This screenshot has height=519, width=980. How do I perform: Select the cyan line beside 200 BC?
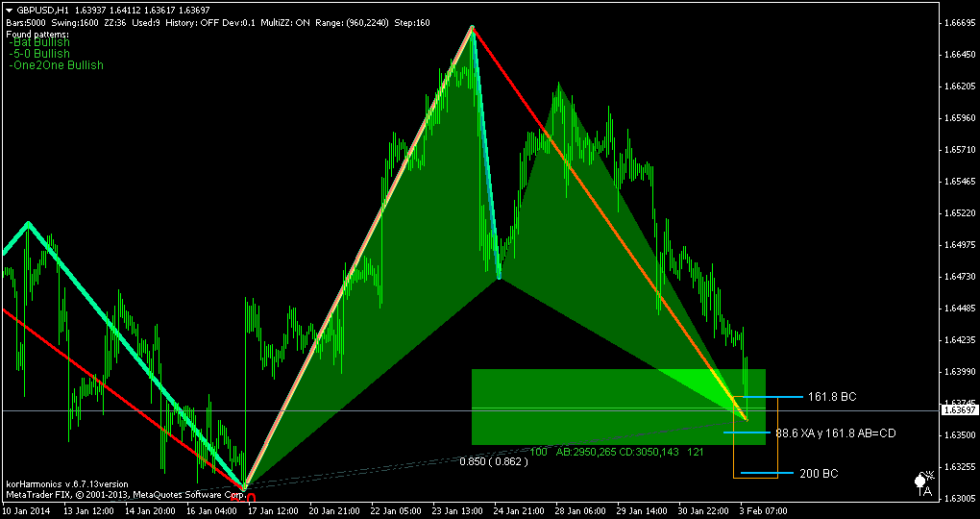click(x=768, y=474)
